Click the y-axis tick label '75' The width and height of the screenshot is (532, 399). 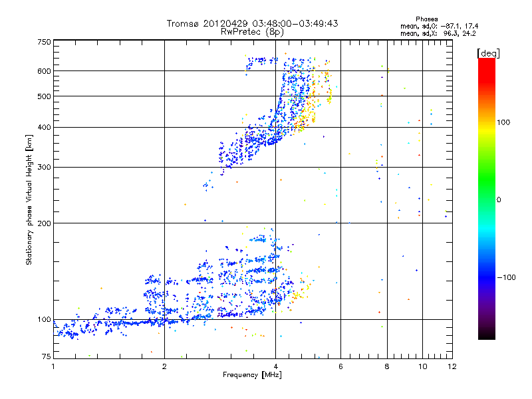47,356
